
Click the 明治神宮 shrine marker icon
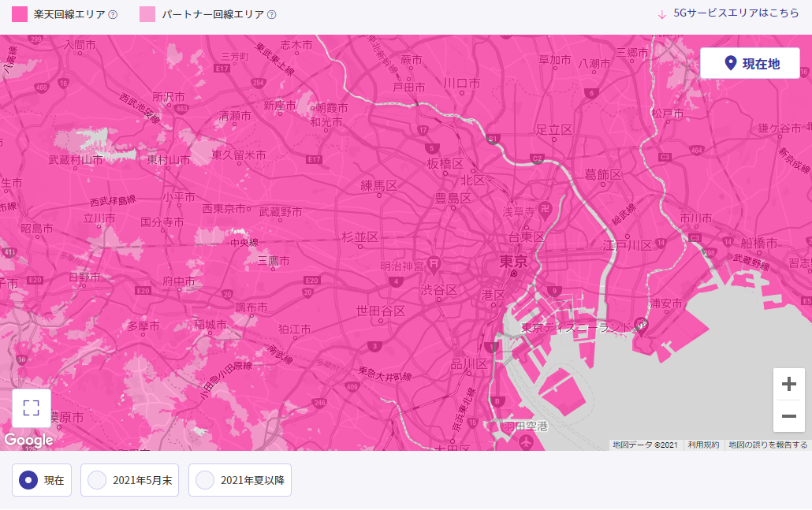tap(434, 265)
